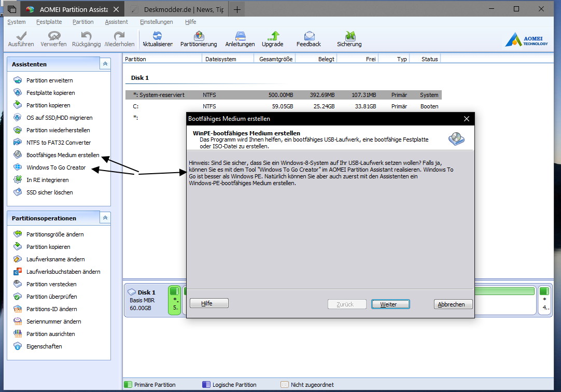Select Bootfähiges Medium erstellen in sidebar
The width and height of the screenshot is (561, 392).
coord(63,155)
